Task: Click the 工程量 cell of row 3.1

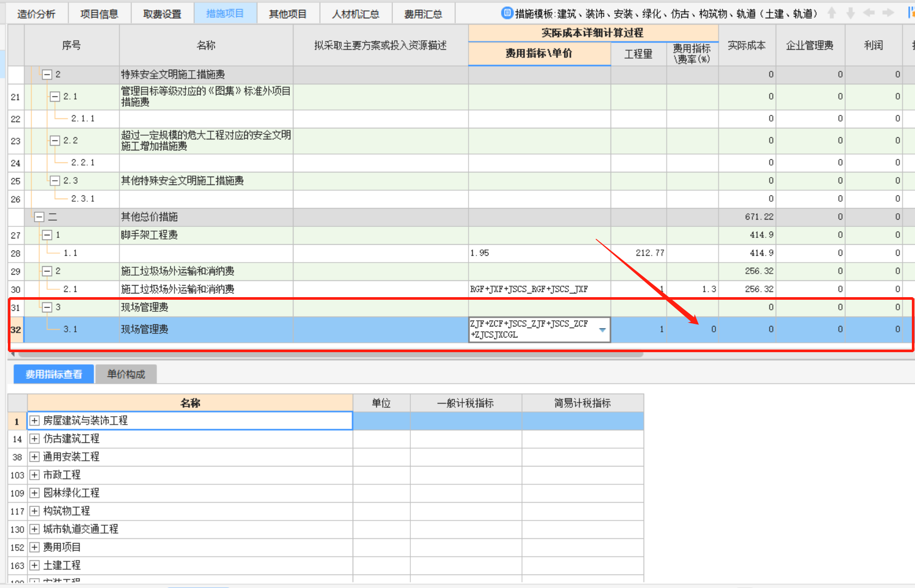Action: 638,330
